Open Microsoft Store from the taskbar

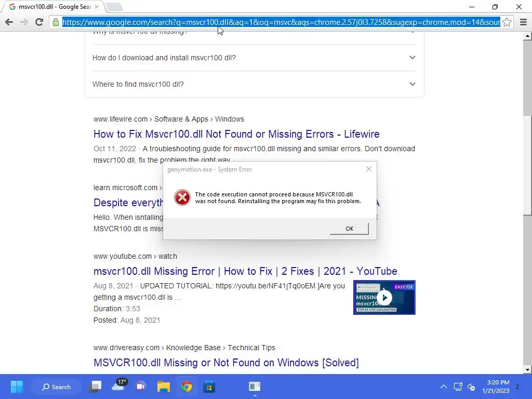coord(209,387)
